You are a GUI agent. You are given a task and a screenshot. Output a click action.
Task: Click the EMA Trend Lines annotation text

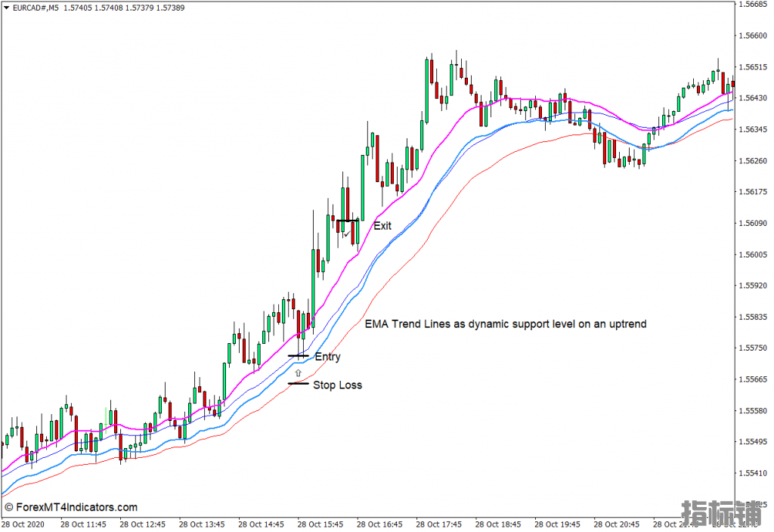[505, 323]
